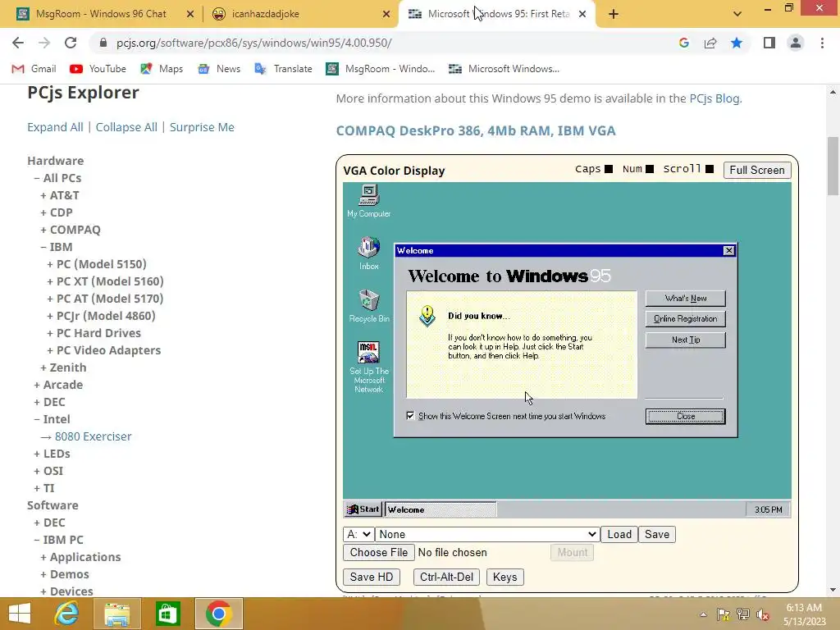
Task: Open Windows 8 Start button on taskbar
Action: (20, 614)
